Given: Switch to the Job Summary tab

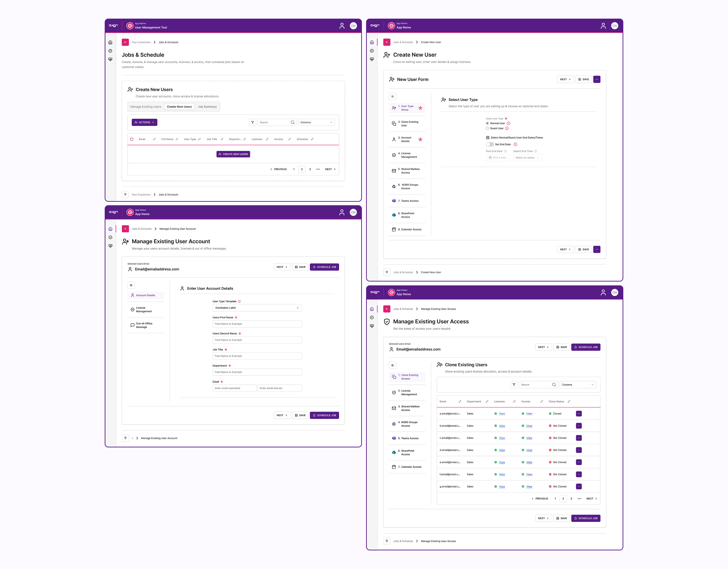Looking at the screenshot, I should (x=207, y=107).
